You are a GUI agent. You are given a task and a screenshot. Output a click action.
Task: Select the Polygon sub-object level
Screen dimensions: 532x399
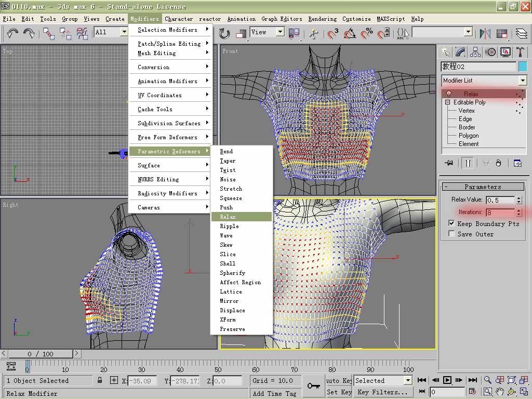click(469, 136)
